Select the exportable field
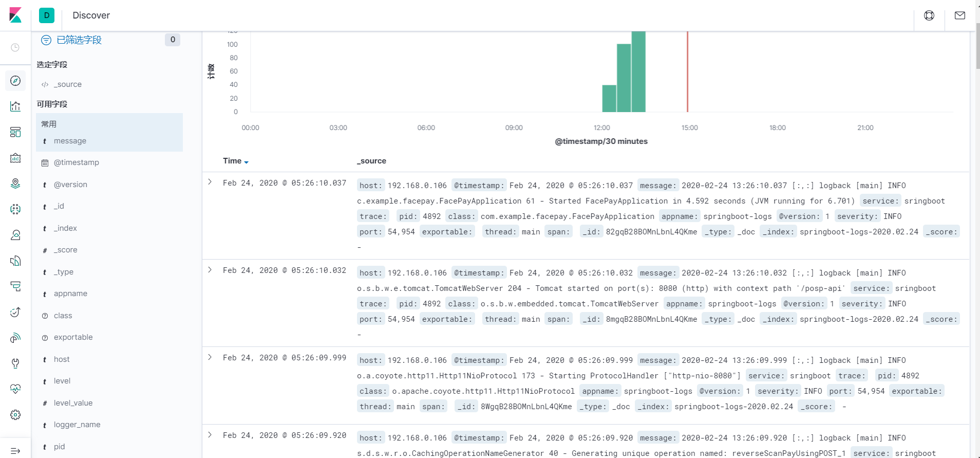The image size is (980, 458). coord(73,337)
